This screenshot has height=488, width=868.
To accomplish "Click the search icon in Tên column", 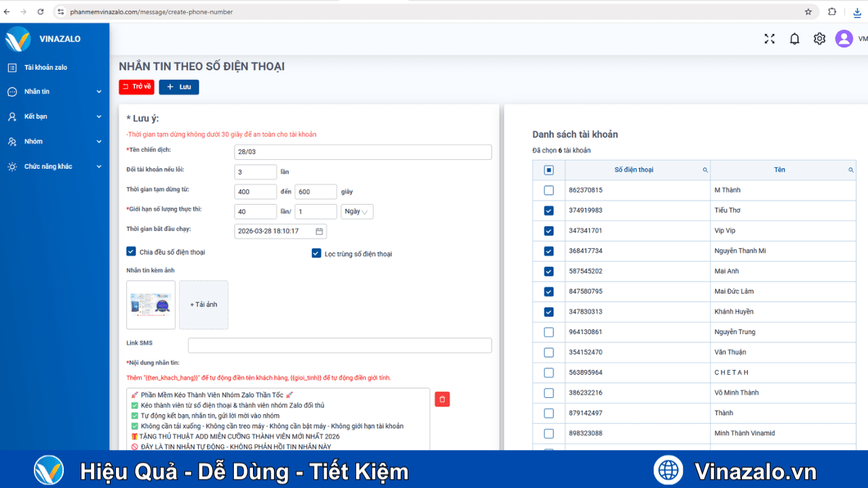I will click(852, 170).
